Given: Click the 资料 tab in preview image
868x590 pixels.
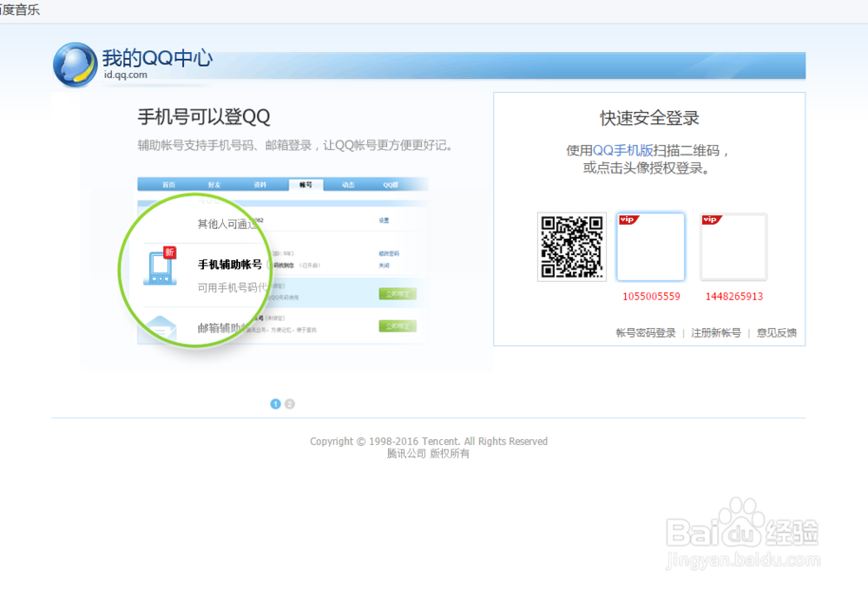Looking at the screenshot, I should (x=260, y=185).
